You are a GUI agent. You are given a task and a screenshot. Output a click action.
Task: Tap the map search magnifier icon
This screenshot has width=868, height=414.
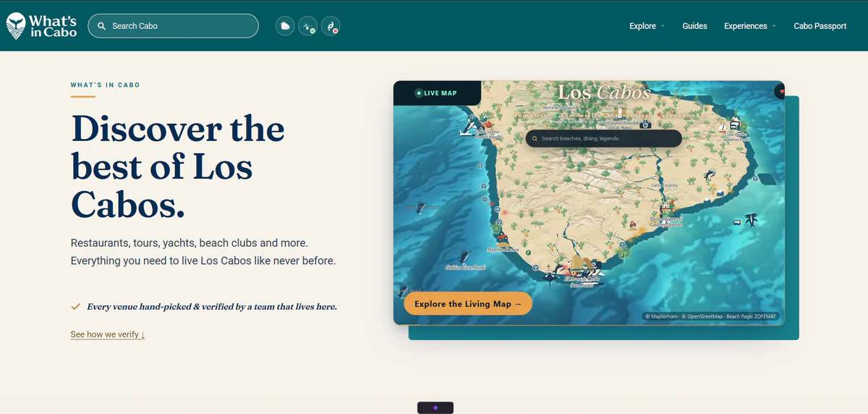535,138
